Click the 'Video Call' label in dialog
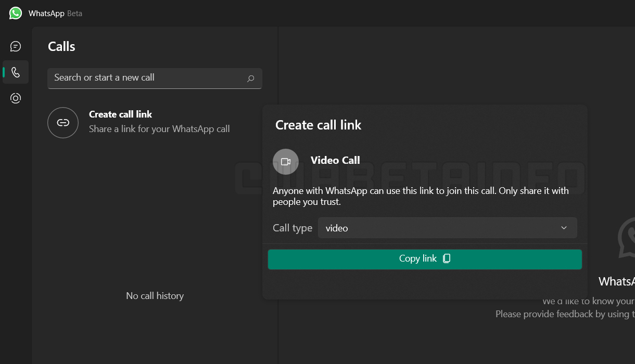The image size is (635, 364). [335, 160]
